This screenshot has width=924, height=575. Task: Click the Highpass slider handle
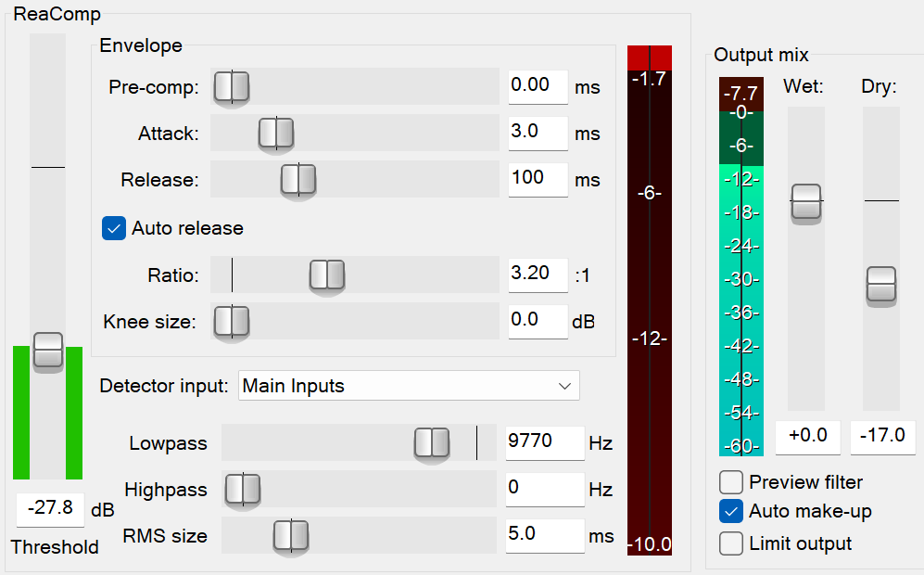coord(243,490)
